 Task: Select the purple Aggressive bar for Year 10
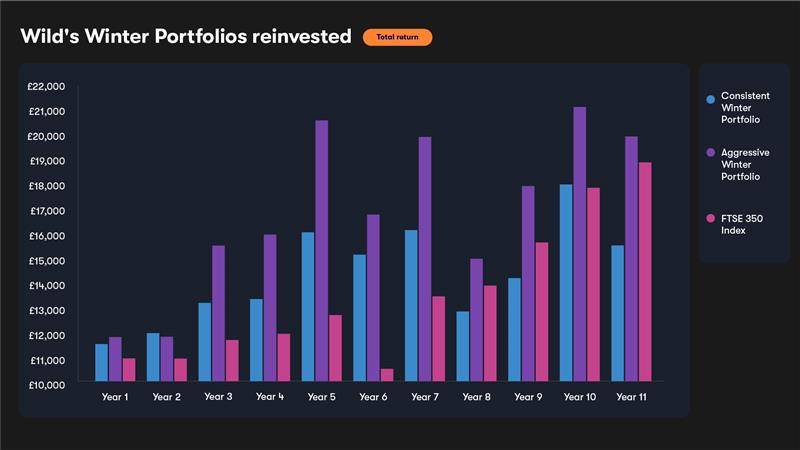pos(580,243)
